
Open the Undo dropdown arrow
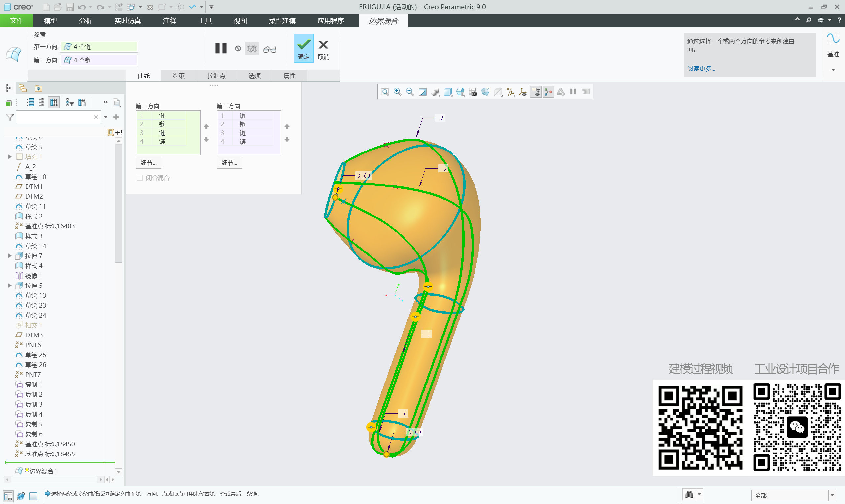[x=91, y=7]
